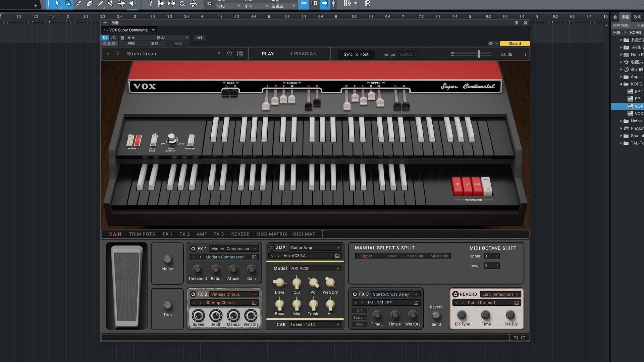Select the Eraser tool
This screenshot has height=362, width=644.
click(89, 4)
